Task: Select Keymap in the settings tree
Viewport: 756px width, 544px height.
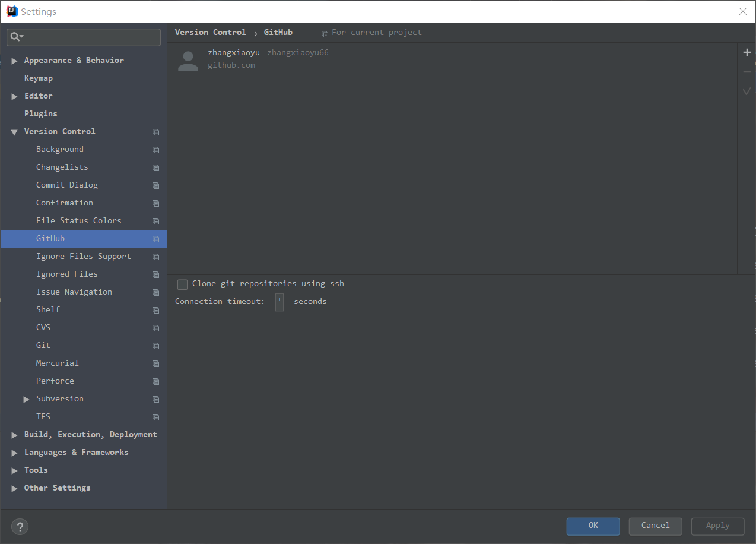Action: coord(39,78)
